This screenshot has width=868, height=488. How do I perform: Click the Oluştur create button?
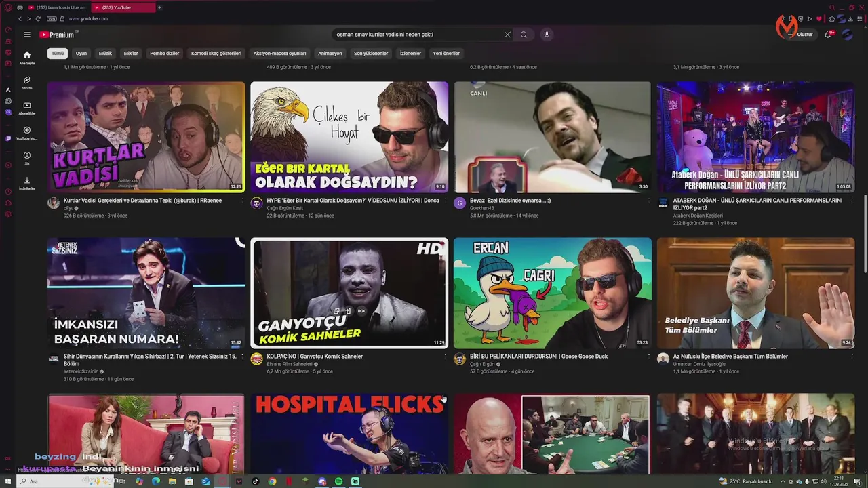(x=800, y=35)
